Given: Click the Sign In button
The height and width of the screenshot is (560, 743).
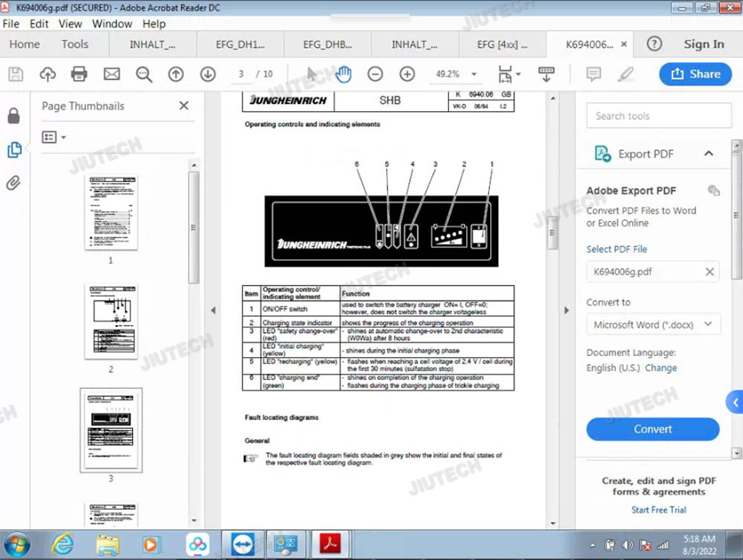Looking at the screenshot, I should click(704, 44).
